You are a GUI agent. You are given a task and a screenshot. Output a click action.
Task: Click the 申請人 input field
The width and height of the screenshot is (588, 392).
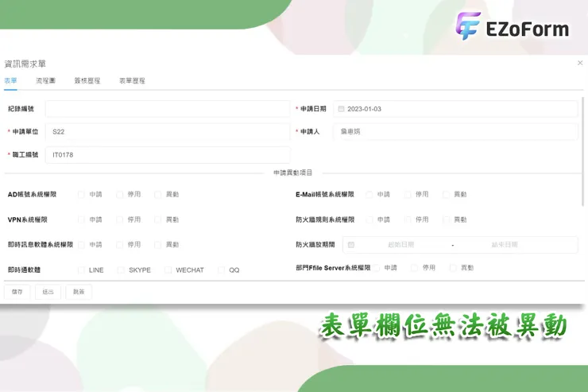tap(455, 132)
